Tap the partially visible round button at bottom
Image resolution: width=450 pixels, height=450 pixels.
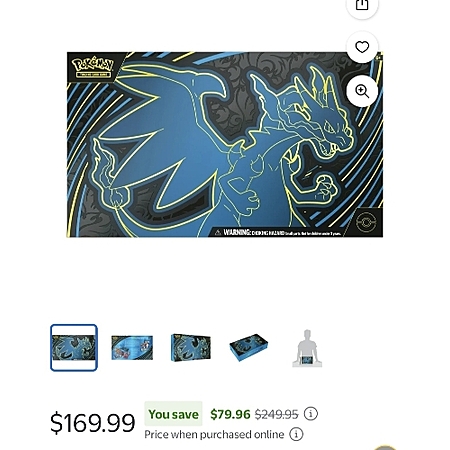[385, 447]
